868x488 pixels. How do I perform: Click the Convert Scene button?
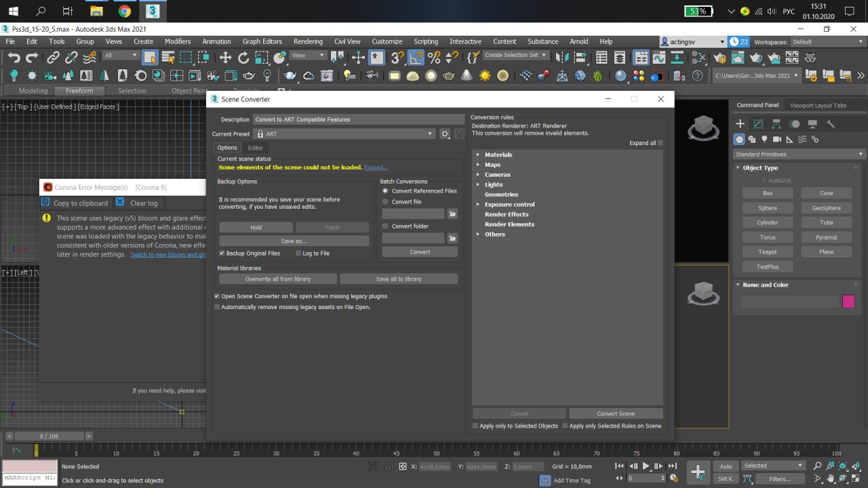click(x=616, y=413)
